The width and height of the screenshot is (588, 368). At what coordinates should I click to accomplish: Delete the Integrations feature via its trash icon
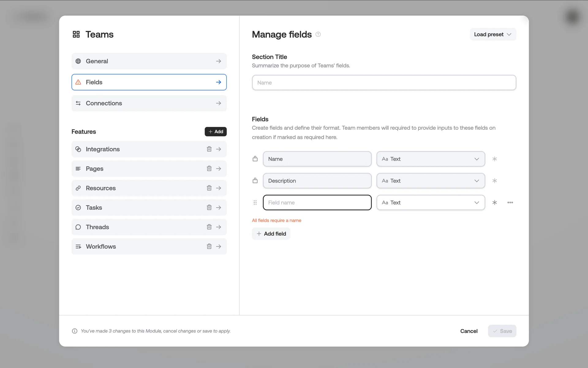coord(209,149)
